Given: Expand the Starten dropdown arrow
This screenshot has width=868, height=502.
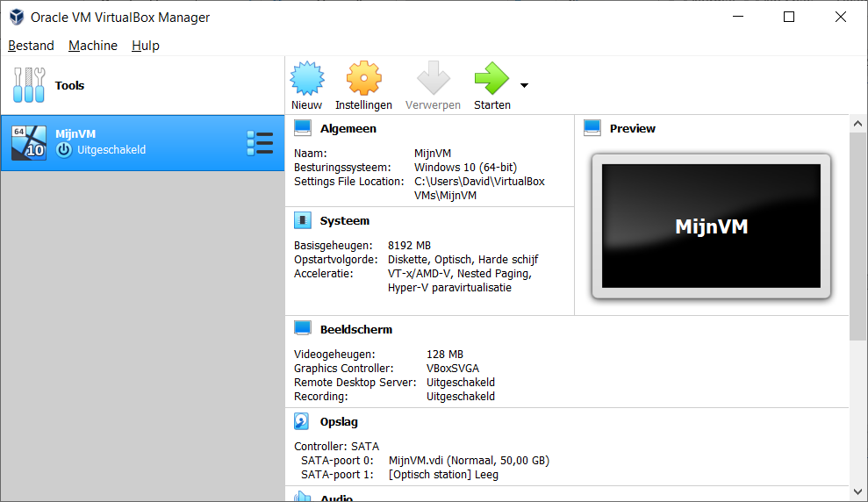Looking at the screenshot, I should (x=524, y=86).
